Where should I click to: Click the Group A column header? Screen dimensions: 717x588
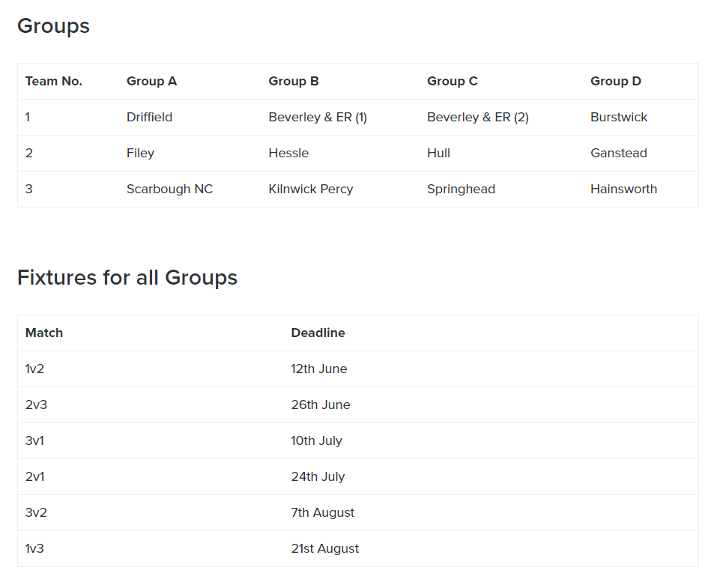coord(151,81)
